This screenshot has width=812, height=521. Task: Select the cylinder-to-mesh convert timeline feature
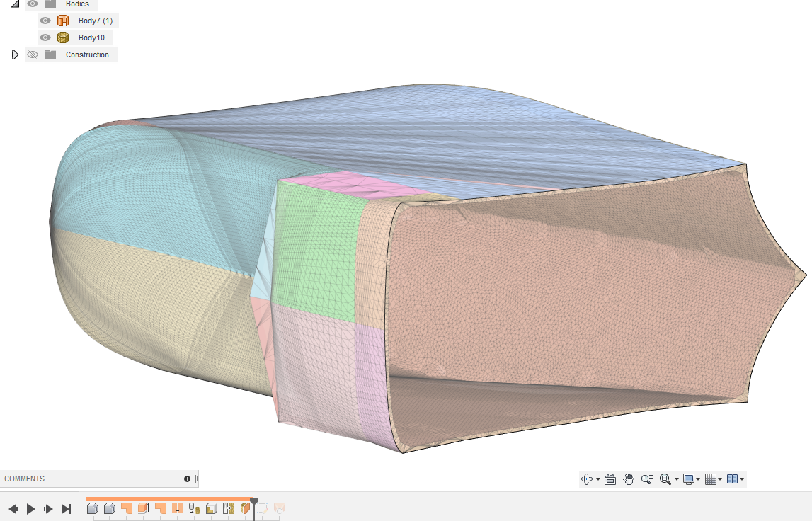(194, 508)
